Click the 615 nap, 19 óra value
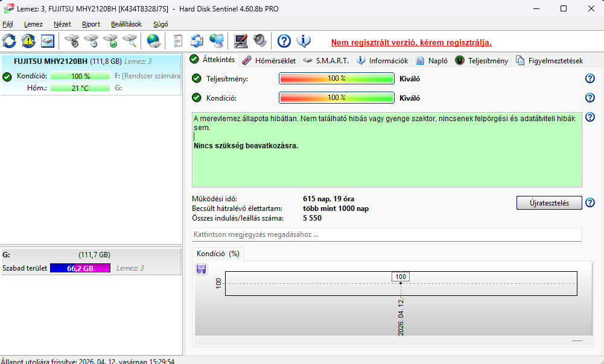The height and width of the screenshot is (364, 604). coord(329,199)
